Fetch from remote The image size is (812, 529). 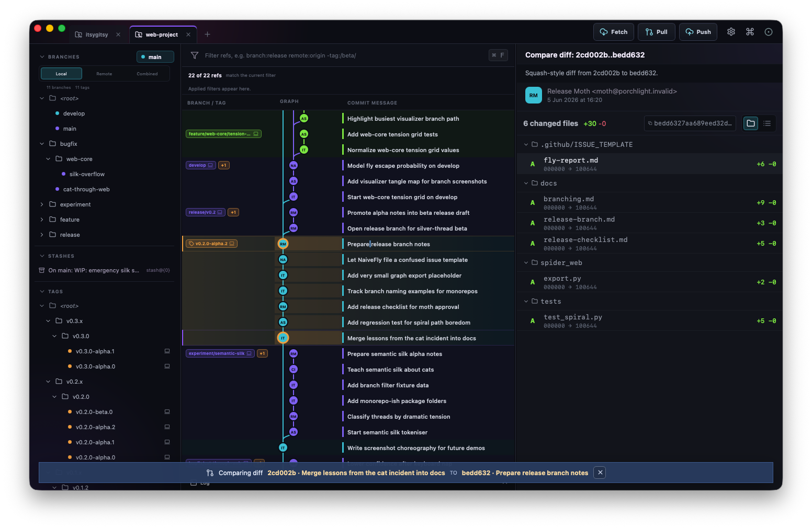point(614,32)
